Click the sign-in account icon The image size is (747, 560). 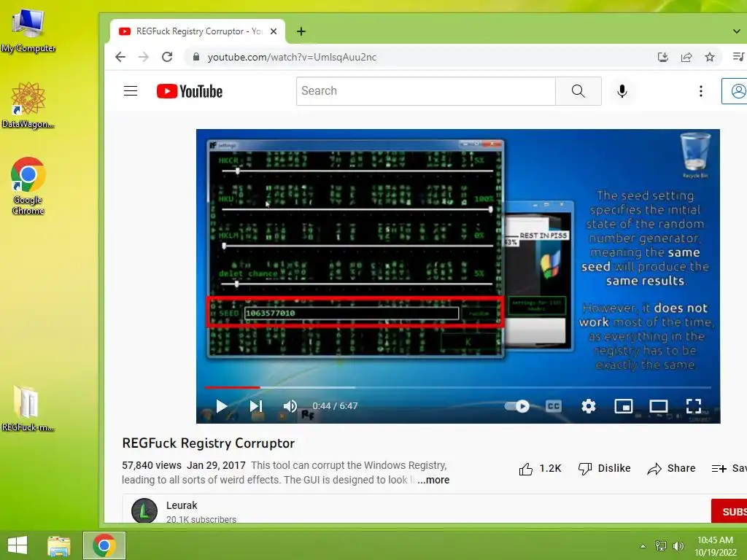coord(735,91)
